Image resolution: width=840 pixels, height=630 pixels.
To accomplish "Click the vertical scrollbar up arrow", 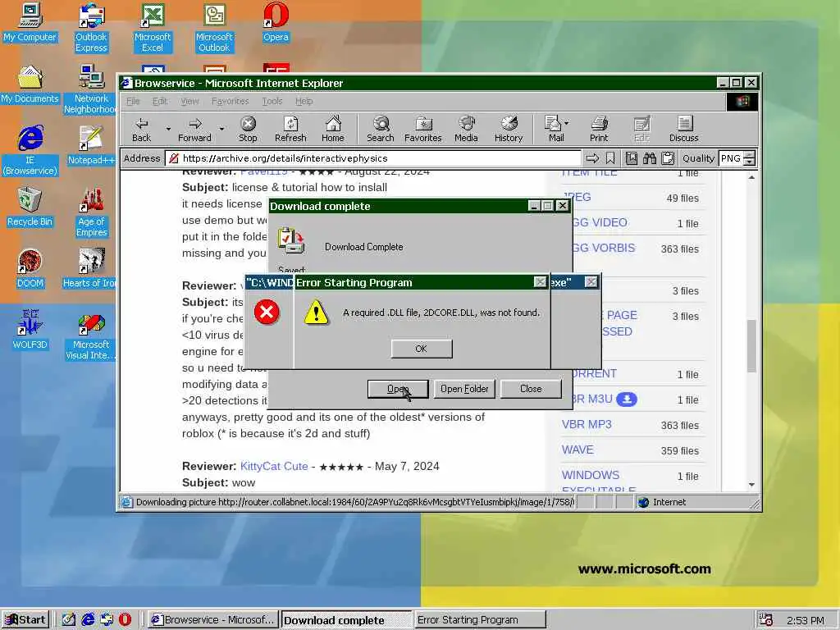I will coord(751,177).
